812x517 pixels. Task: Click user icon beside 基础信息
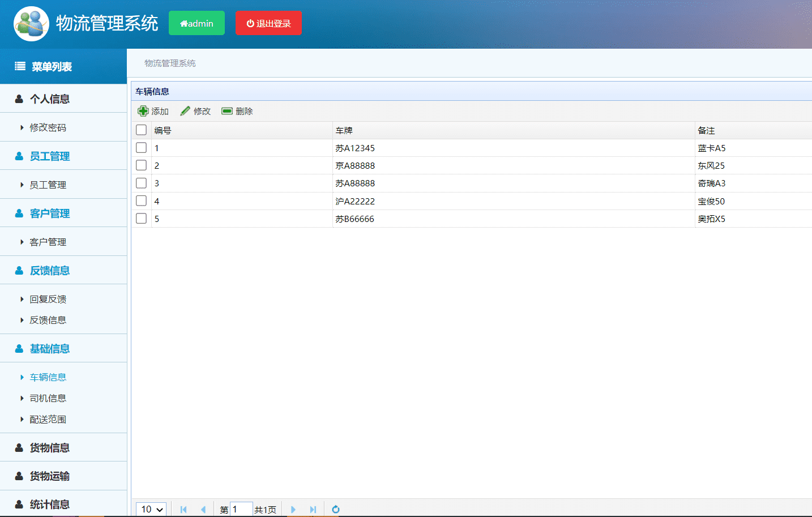[19, 349]
